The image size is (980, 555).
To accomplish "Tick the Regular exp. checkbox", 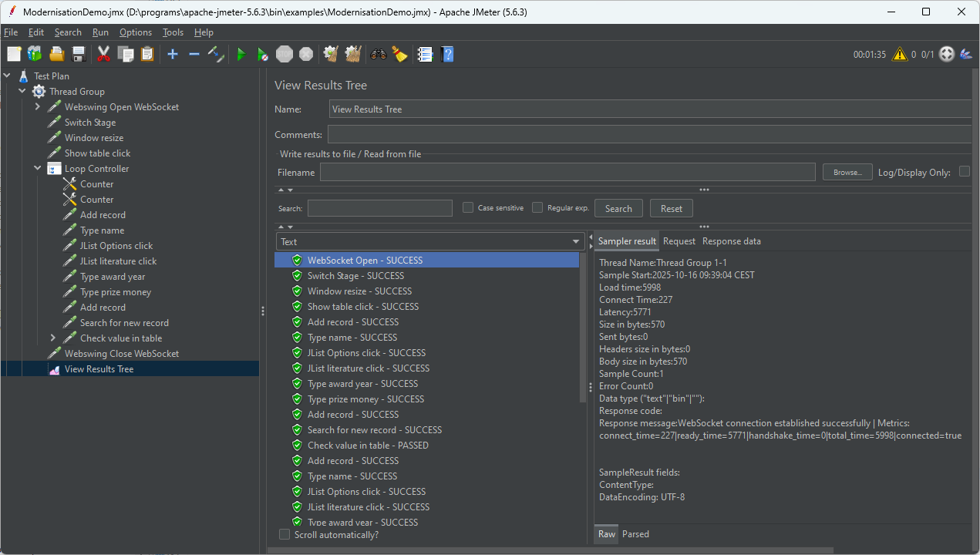I will [537, 207].
